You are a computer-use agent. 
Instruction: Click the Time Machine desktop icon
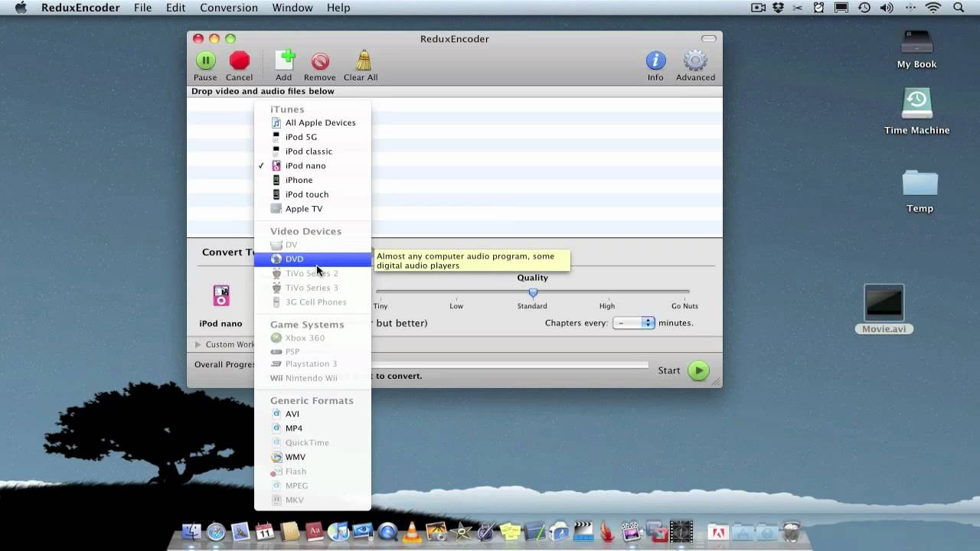click(916, 104)
